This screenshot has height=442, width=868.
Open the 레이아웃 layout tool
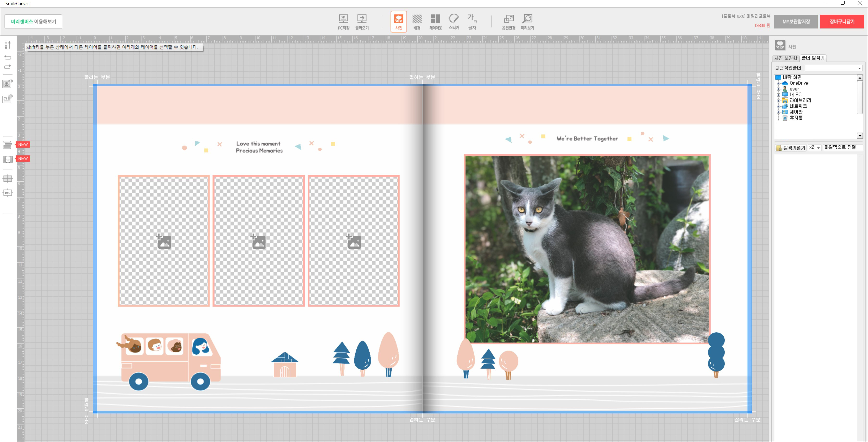(435, 22)
